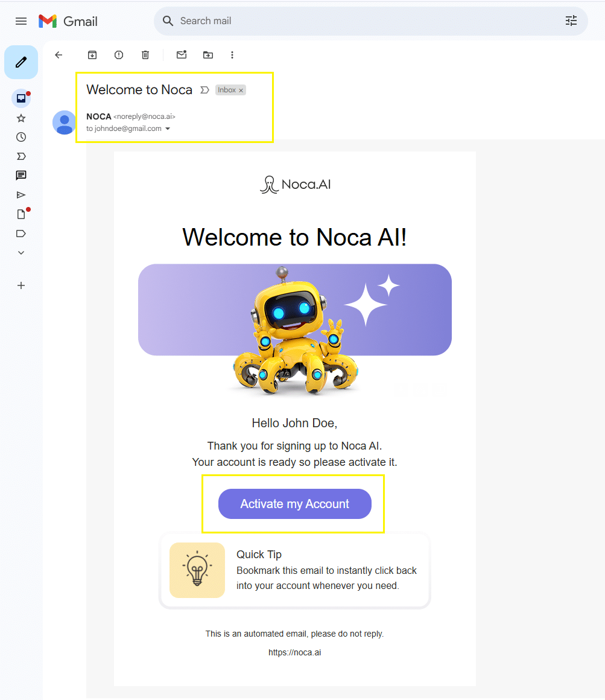Click the Compose pencil button
The width and height of the screenshot is (605, 700).
[x=21, y=62]
